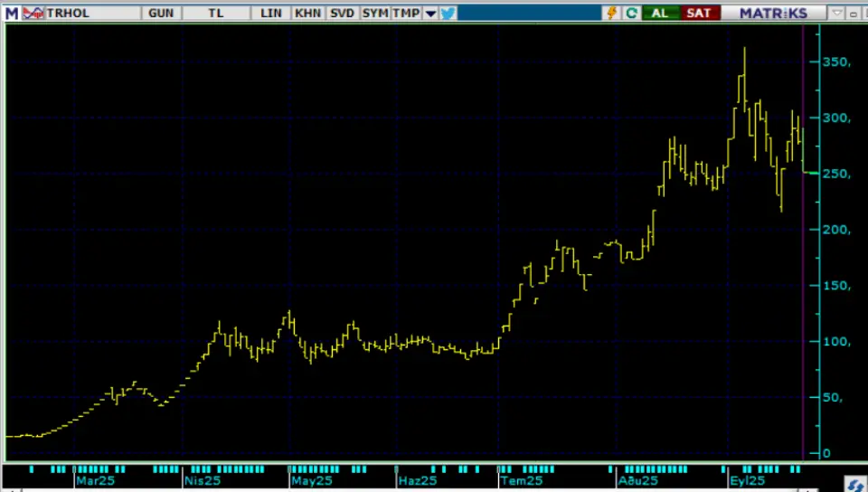Click the 250 price axis label
The width and height of the screenshot is (868, 492).
pos(835,174)
